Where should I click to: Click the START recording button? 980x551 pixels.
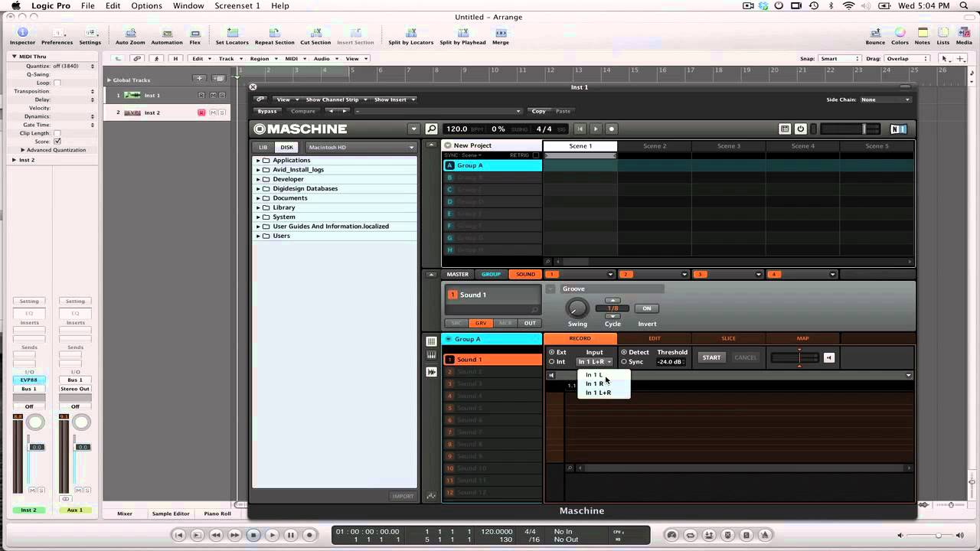coord(711,357)
